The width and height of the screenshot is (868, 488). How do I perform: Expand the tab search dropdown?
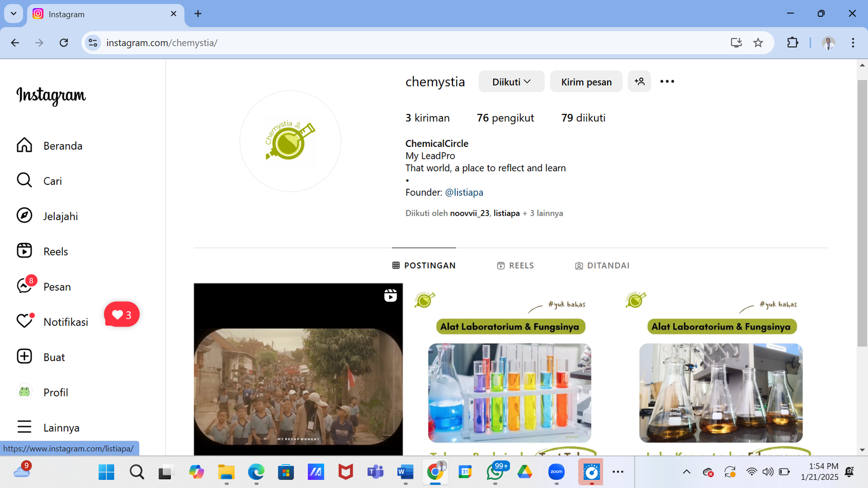click(14, 14)
